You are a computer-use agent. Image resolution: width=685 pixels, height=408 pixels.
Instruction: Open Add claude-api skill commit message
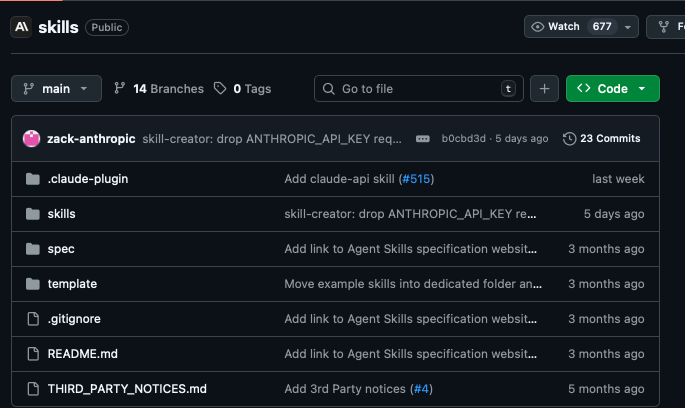pos(339,179)
